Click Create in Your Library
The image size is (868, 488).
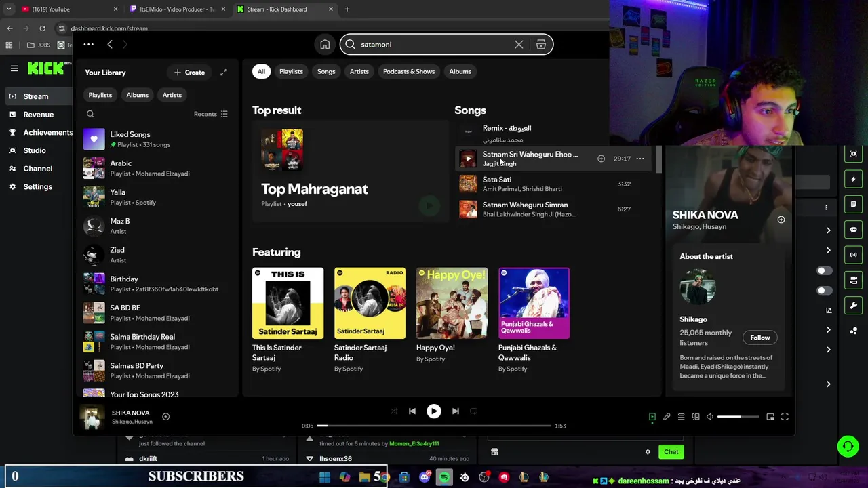pos(189,73)
